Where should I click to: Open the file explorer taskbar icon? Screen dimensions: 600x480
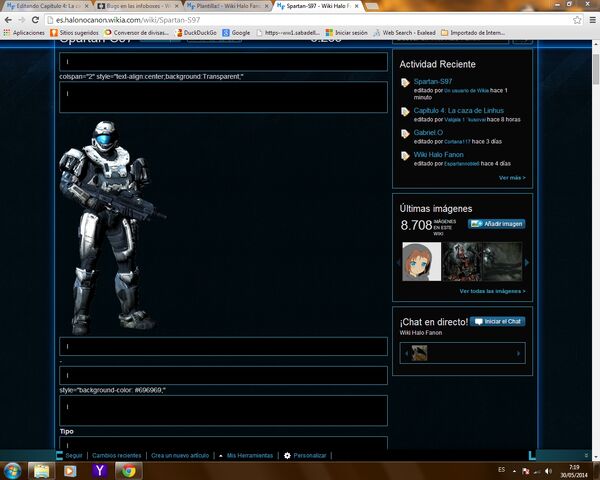[x=41, y=471]
